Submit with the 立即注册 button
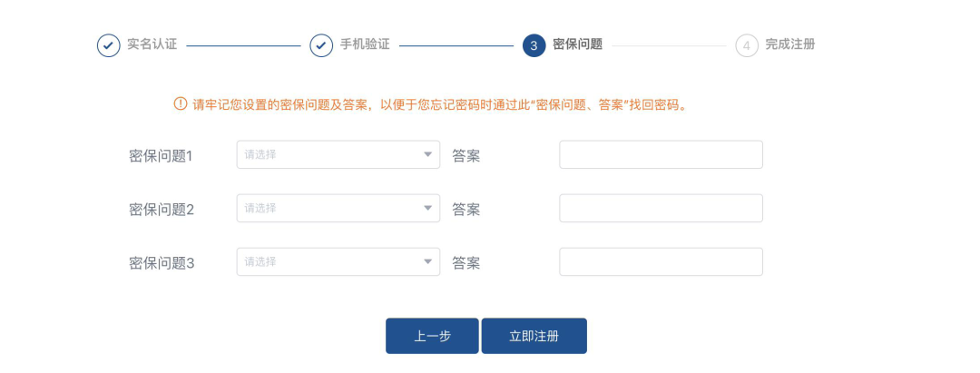 [534, 336]
